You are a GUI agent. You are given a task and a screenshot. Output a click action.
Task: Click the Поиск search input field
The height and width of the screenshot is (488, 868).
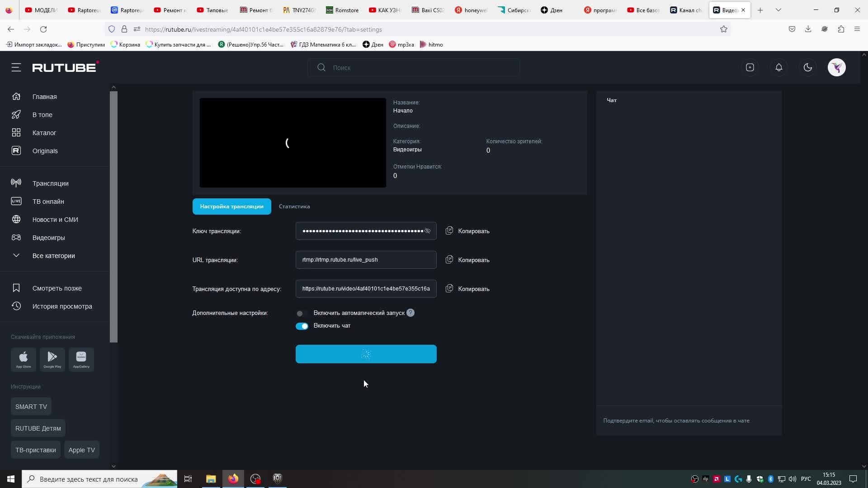(420, 68)
